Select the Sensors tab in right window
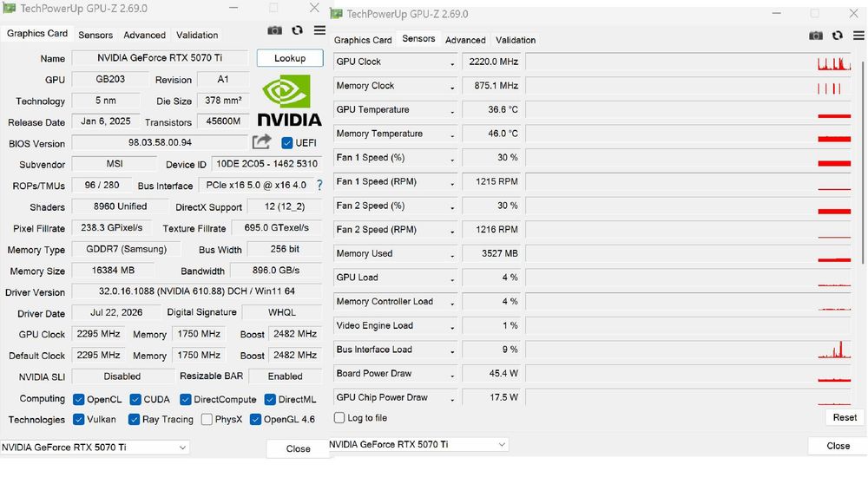The width and height of the screenshot is (868, 484). click(x=418, y=39)
